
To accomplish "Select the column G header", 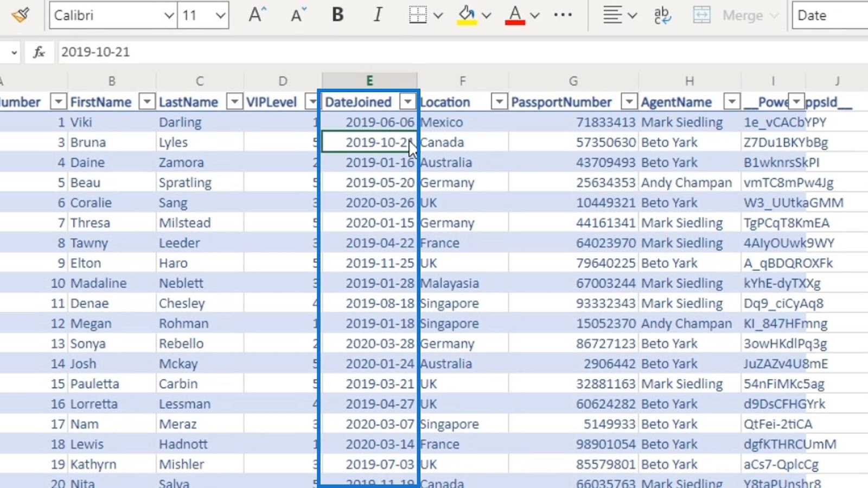I will coord(573,81).
